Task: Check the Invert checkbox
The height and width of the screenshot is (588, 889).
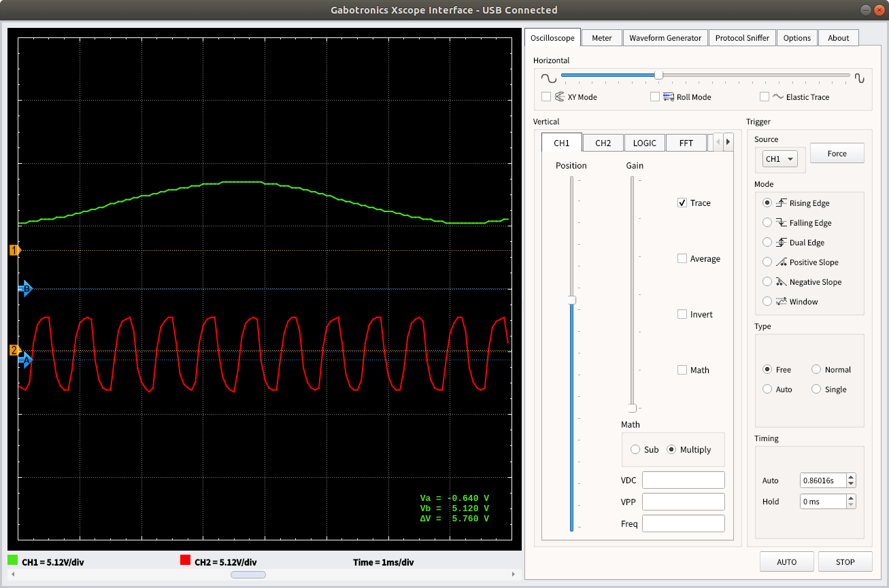Action: (682, 314)
